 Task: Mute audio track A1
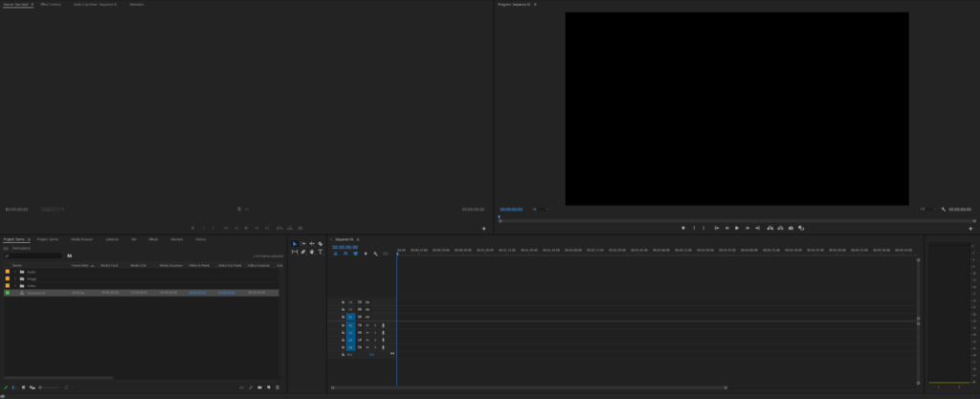[367, 325]
